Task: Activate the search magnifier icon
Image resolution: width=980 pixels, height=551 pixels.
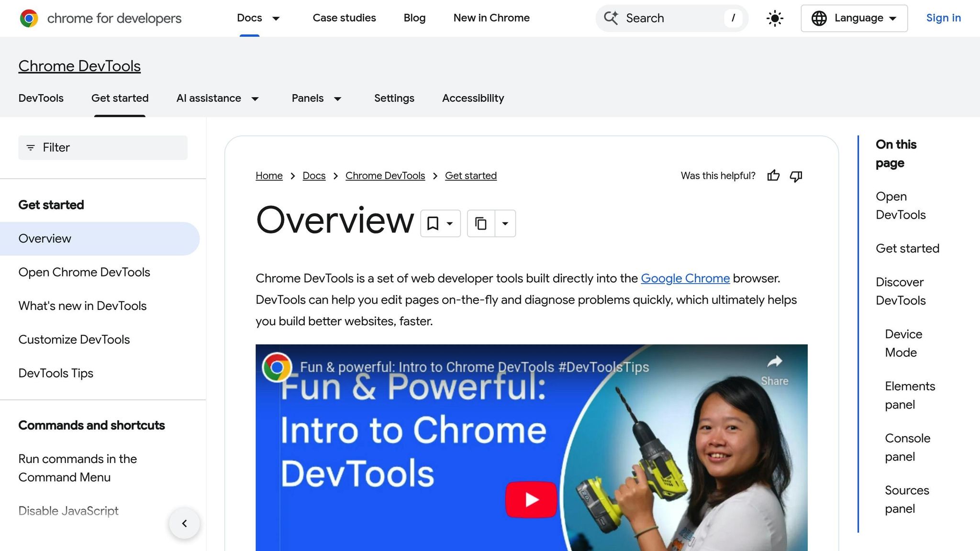Action: [x=611, y=18]
